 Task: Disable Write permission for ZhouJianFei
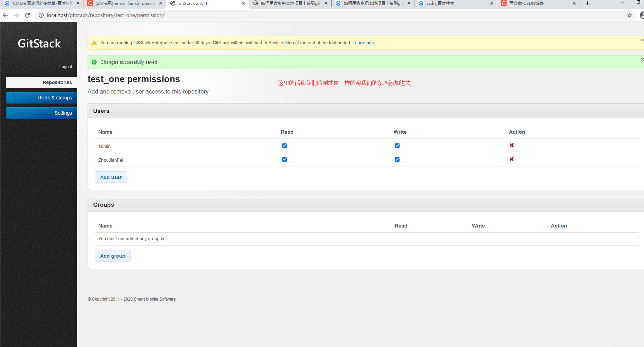tap(397, 159)
